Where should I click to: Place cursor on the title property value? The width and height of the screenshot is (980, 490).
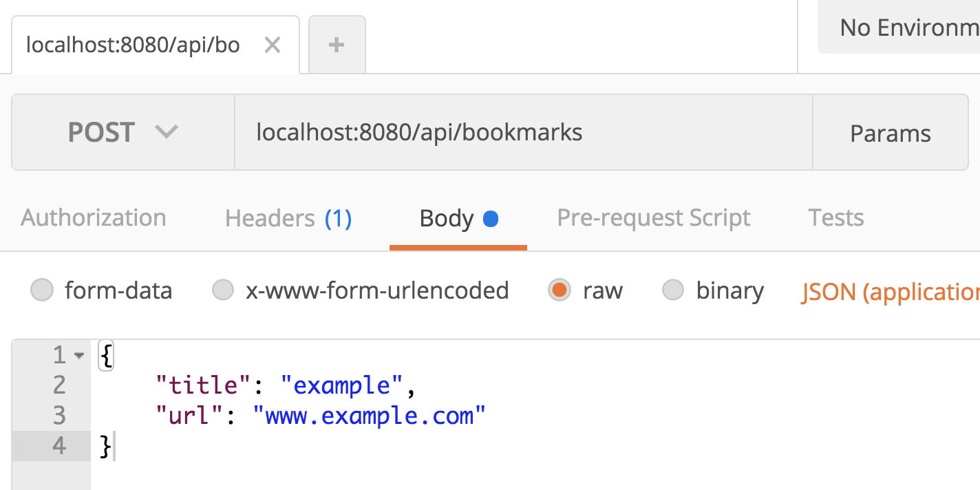coord(342,385)
